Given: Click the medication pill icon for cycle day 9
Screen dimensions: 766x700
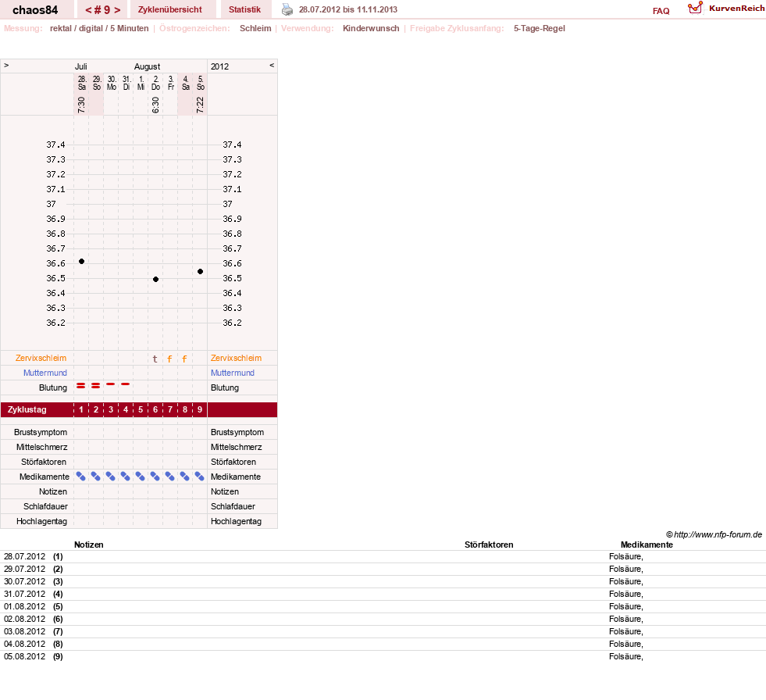Looking at the screenshot, I should (200, 476).
